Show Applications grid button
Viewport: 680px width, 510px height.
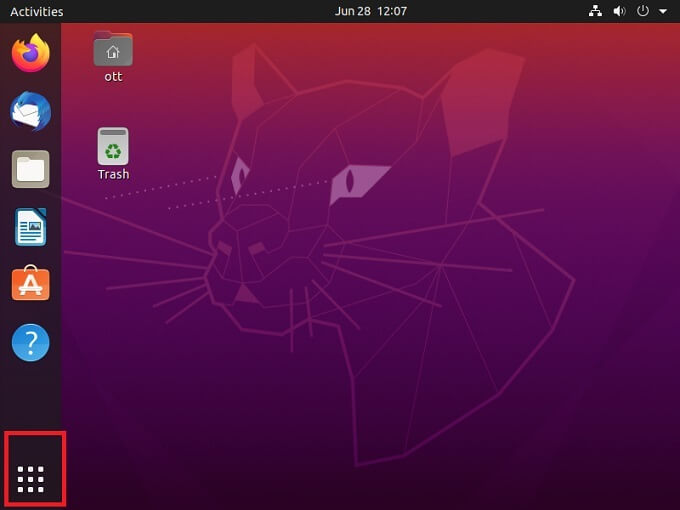coord(30,479)
